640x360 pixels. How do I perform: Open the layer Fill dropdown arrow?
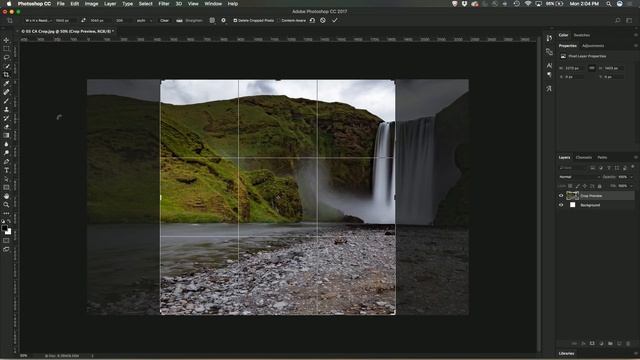631,186
